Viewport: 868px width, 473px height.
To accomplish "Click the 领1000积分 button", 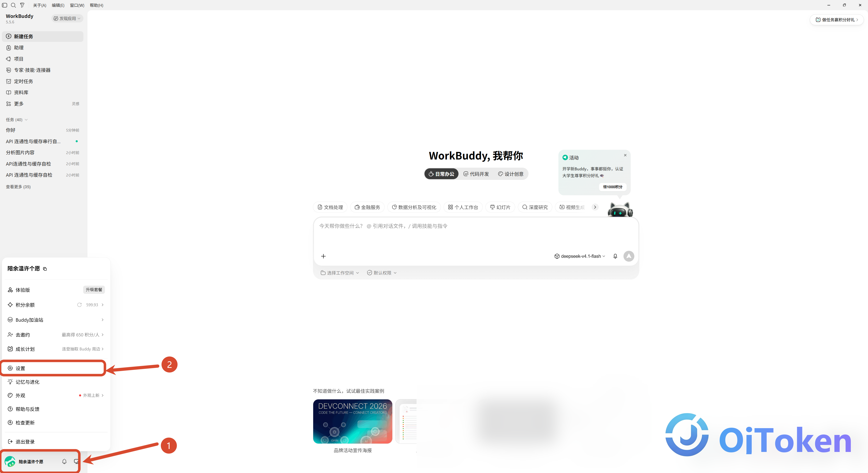I will [613, 187].
